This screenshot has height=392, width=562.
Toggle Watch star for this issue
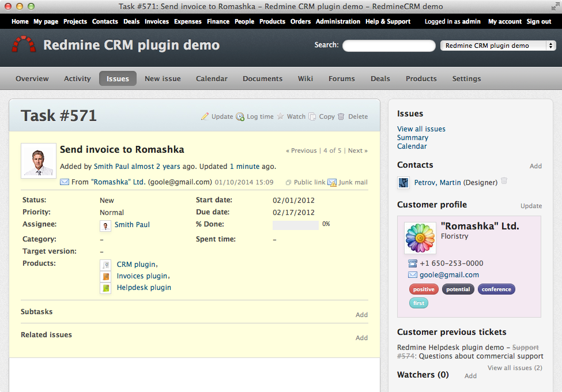pos(281,116)
